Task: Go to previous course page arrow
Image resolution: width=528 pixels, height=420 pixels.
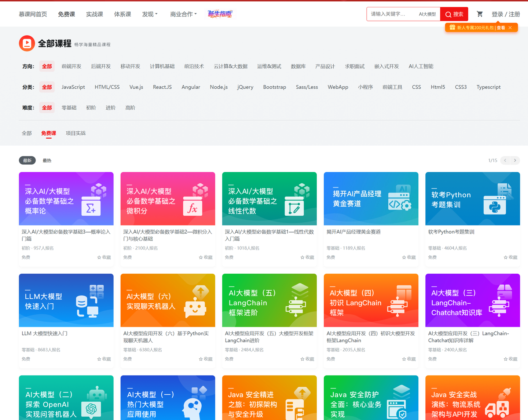Action: tap(505, 160)
